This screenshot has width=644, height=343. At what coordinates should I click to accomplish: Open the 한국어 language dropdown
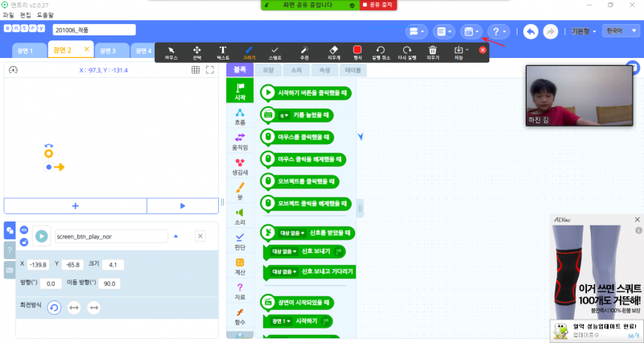pyautogui.click(x=617, y=31)
